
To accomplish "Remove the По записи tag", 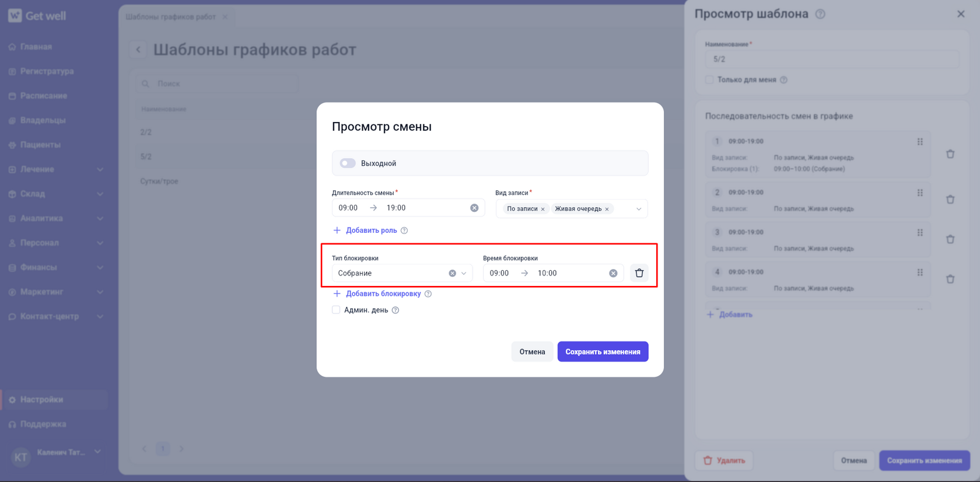I will 542,209.
